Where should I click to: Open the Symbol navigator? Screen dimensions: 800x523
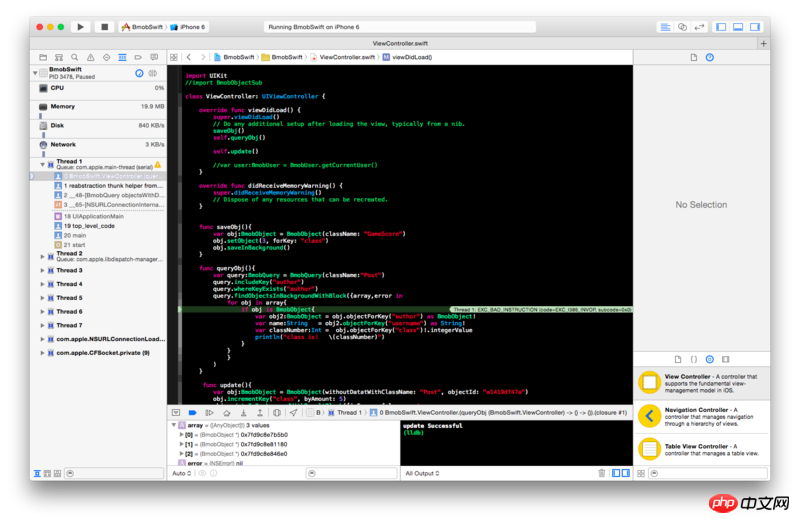59,58
